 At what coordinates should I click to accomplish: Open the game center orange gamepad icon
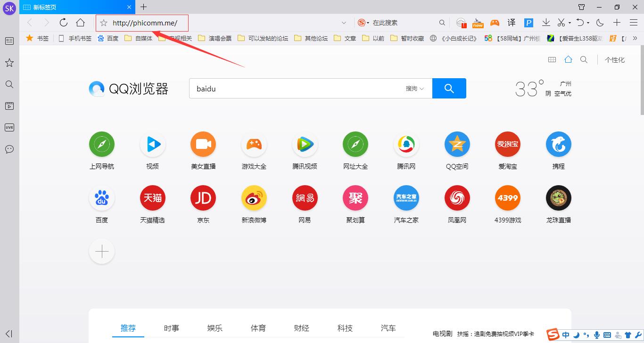pyautogui.click(x=495, y=22)
